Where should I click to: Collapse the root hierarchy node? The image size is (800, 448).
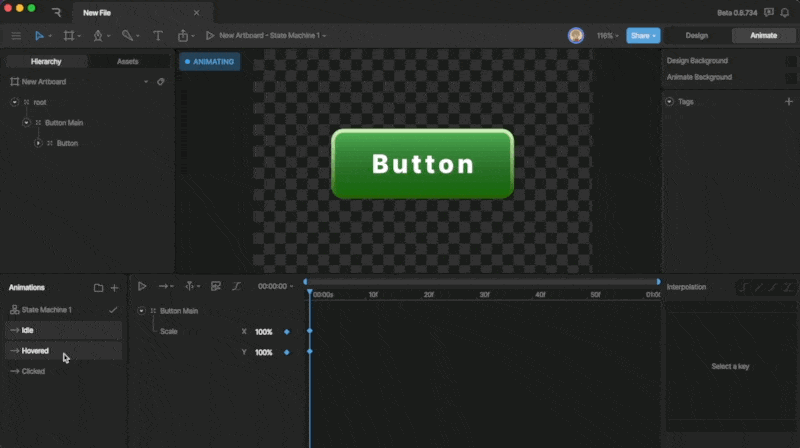pos(14,102)
